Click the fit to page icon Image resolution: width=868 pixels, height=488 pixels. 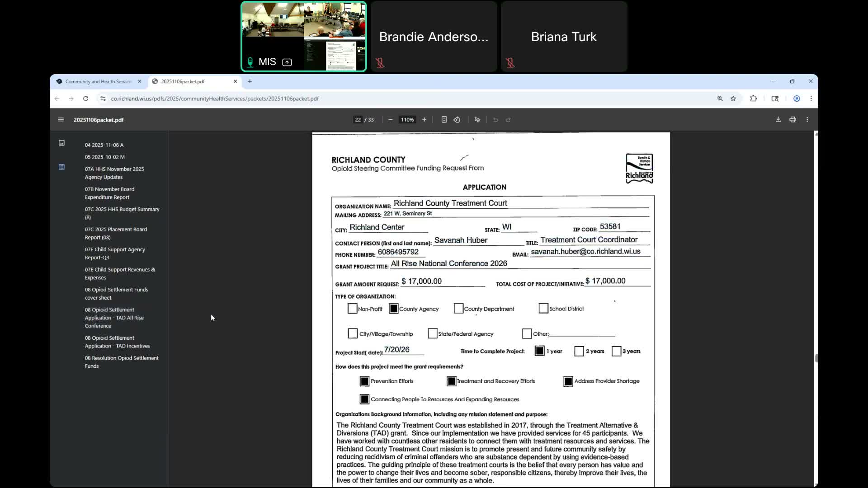pos(444,120)
